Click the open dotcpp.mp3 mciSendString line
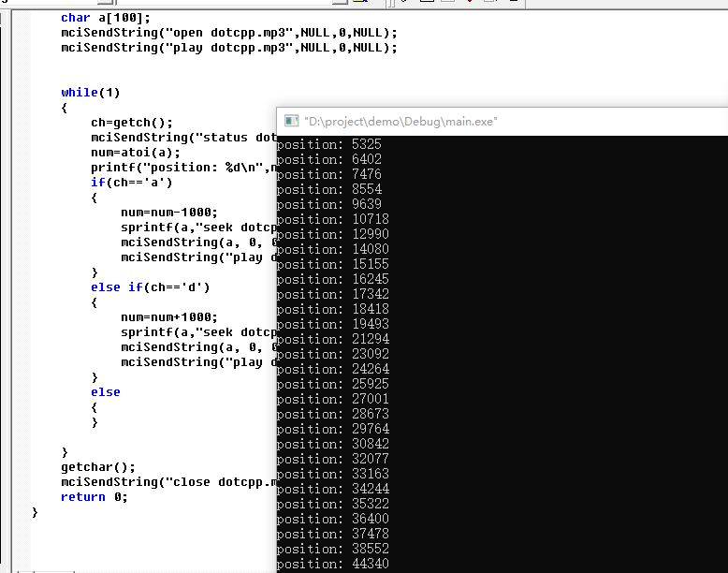 click(x=229, y=33)
